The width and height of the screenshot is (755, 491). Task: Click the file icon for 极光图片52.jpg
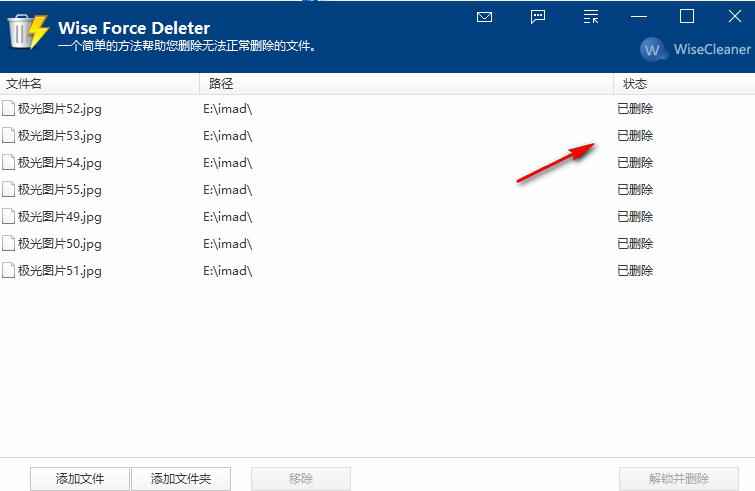pos(8,108)
